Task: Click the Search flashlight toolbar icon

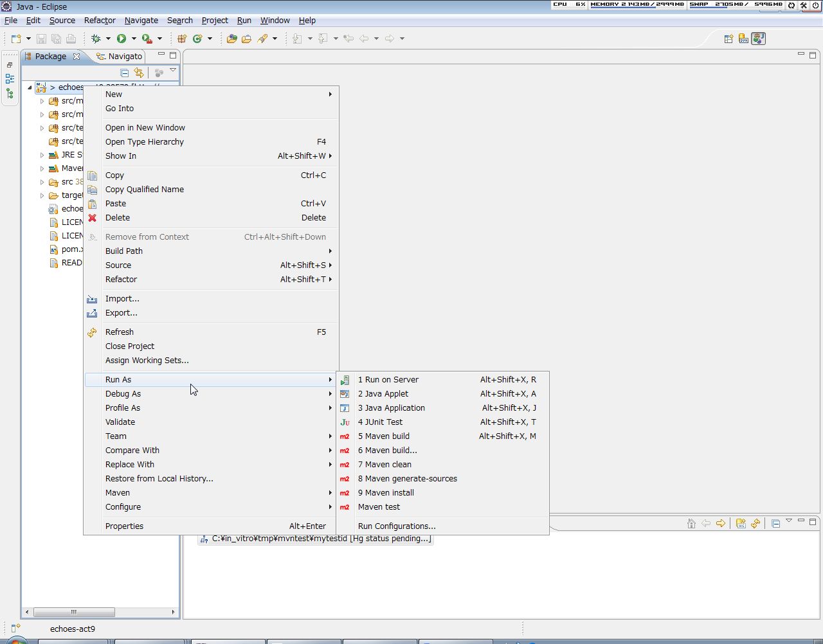Action: coord(262,39)
